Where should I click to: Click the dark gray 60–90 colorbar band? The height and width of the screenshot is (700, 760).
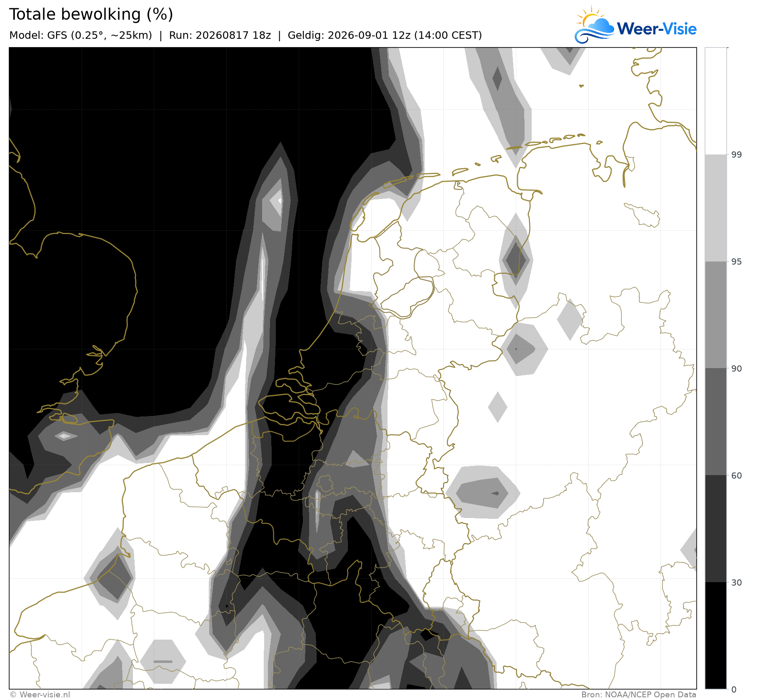pos(715,422)
